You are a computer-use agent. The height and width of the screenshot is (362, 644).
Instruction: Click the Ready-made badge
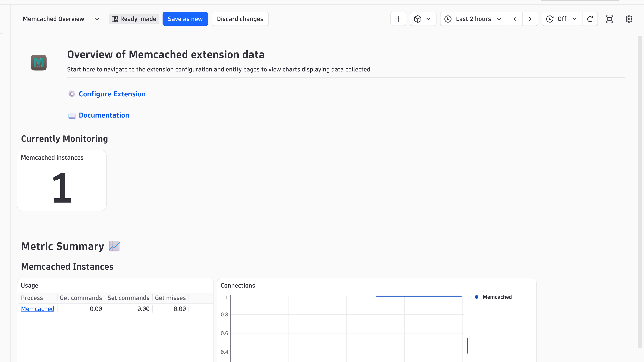click(134, 19)
